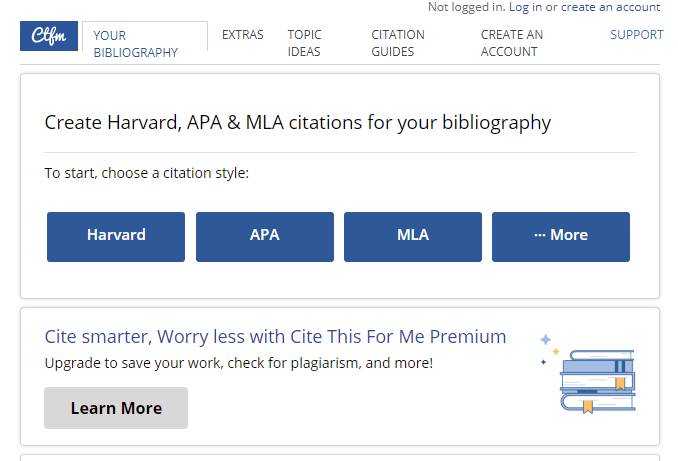Go to Topic Ideas in navigation
Viewport: 678px width, 461px height.
(305, 43)
